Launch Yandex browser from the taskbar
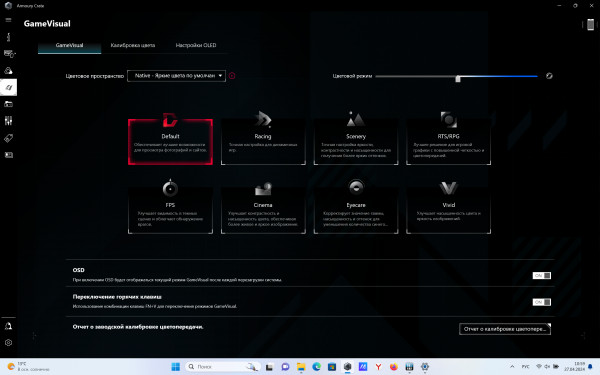The width and height of the screenshot is (600, 375). click(378, 367)
